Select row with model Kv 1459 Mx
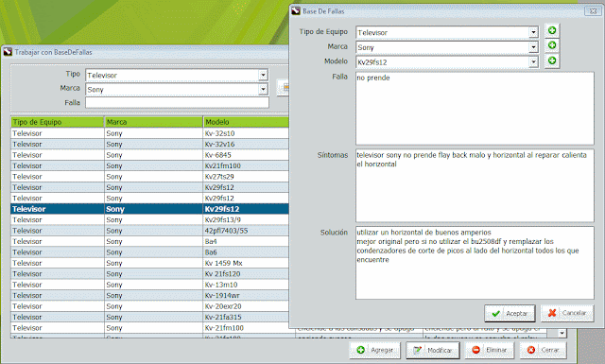The width and height of the screenshot is (605, 364). click(x=149, y=263)
